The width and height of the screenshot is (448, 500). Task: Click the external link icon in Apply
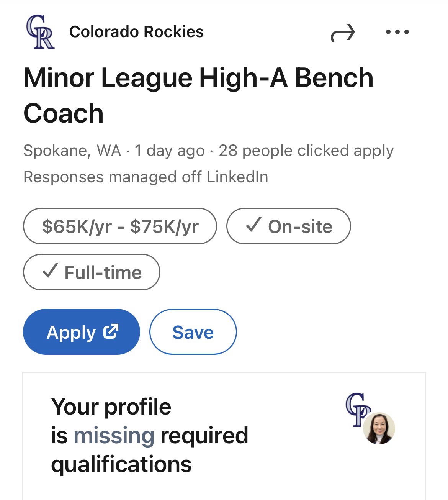click(x=111, y=331)
